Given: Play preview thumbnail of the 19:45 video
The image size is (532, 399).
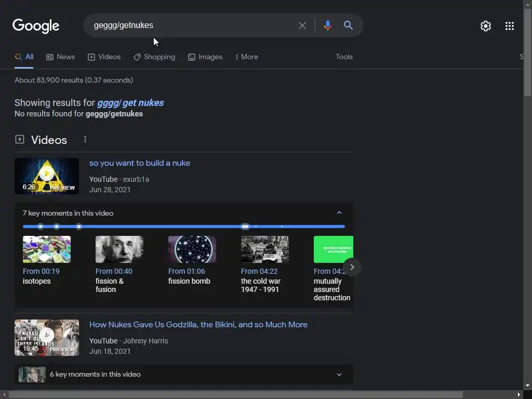Looking at the screenshot, I should point(47,338).
